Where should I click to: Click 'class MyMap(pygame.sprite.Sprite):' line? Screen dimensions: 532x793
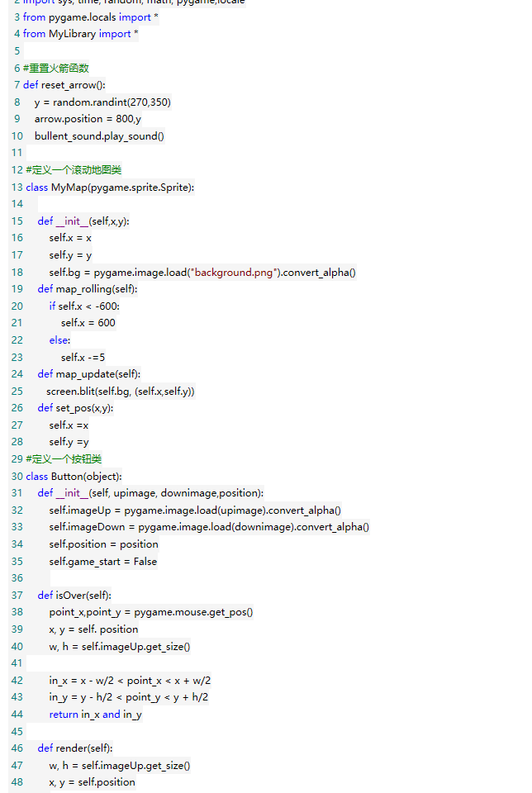pos(110,188)
